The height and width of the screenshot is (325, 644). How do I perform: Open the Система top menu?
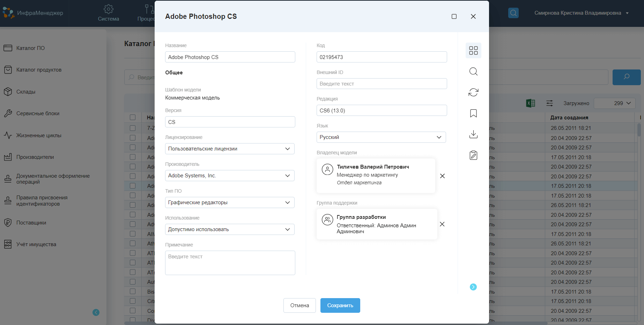[x=109, y=13]
